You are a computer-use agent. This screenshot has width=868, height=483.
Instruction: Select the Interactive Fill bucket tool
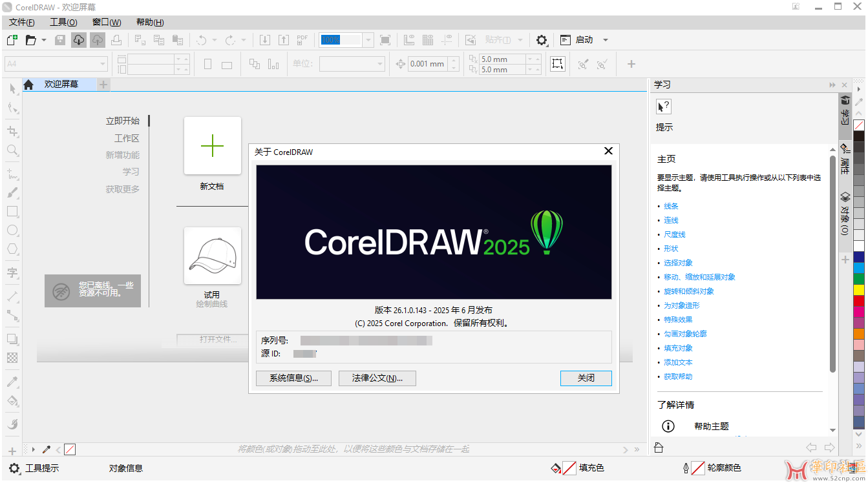(12, 401)
